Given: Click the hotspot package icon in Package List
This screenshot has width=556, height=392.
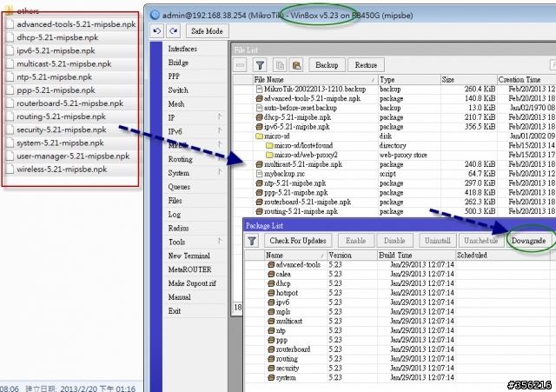Looking at the screenshot, I should [x=271, y=293].
